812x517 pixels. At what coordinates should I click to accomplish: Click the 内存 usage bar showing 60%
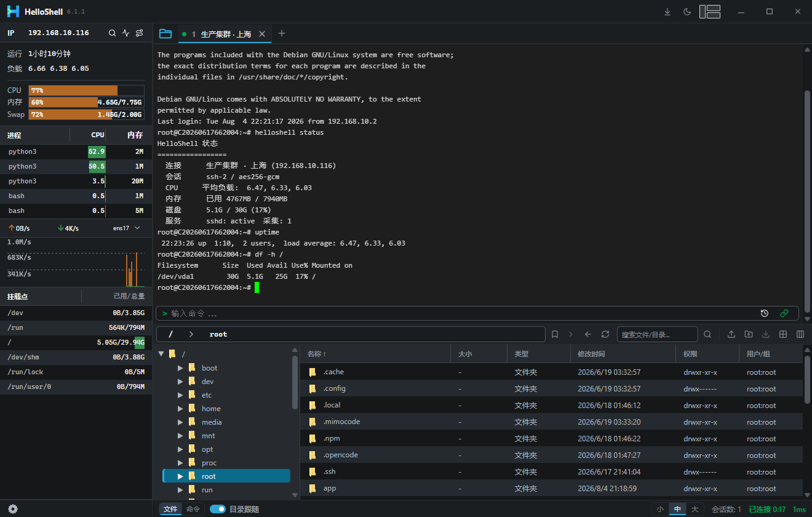(86, 102)
